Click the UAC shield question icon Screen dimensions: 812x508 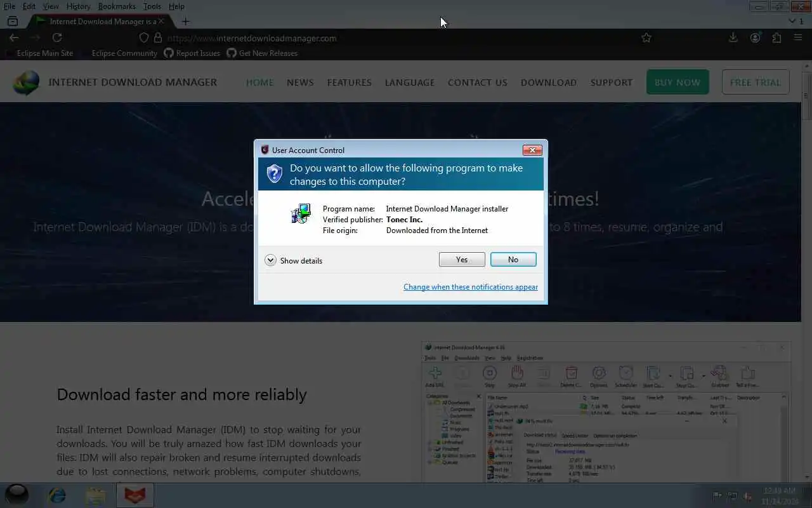pos(274,173)
